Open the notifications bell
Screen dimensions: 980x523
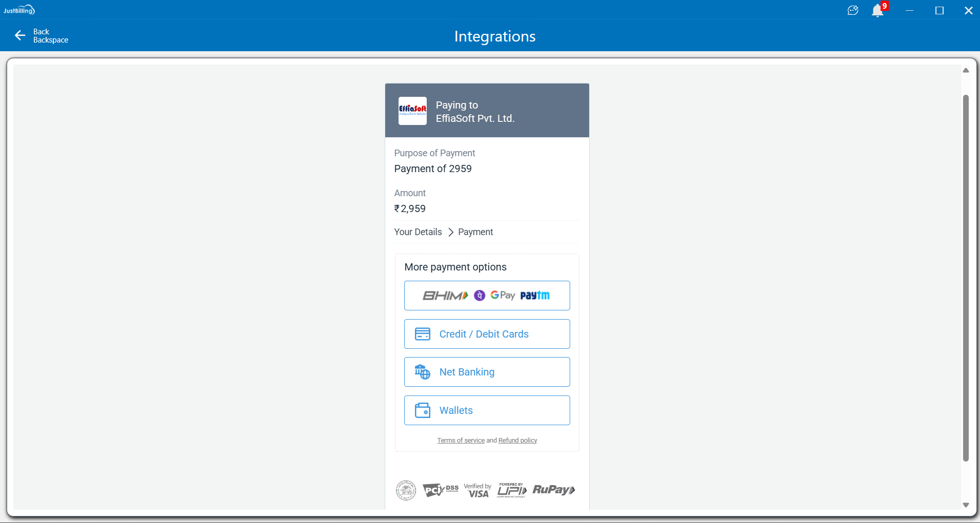tap(878, 11)
